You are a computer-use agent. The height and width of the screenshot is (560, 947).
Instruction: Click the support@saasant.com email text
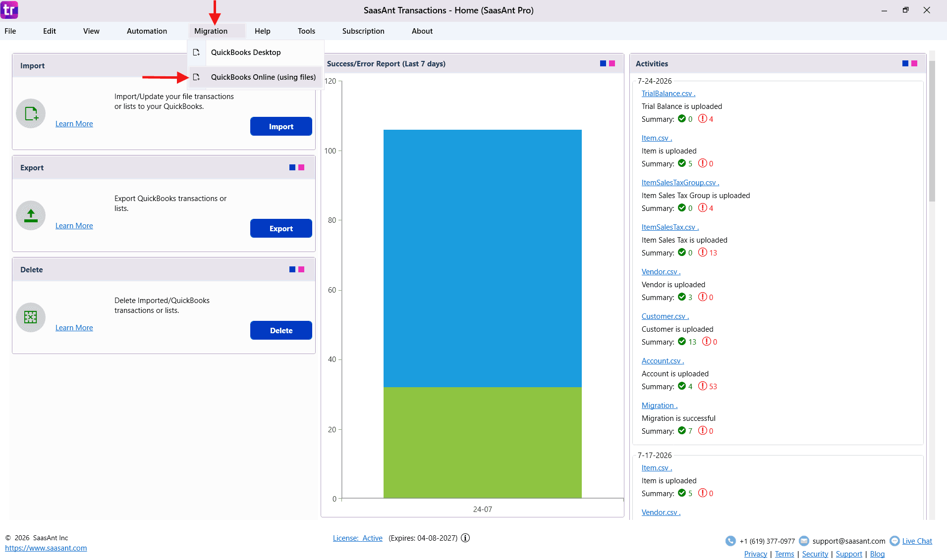[849, 541]
